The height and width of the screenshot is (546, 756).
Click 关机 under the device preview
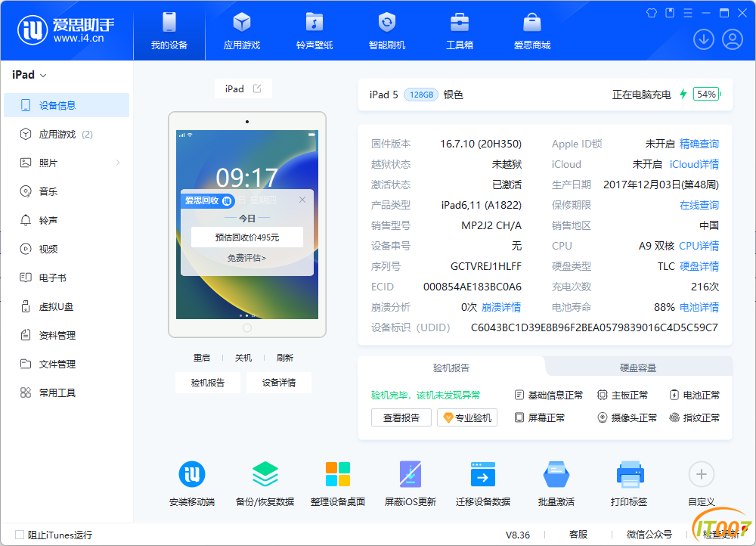click(x=243, y=358)
